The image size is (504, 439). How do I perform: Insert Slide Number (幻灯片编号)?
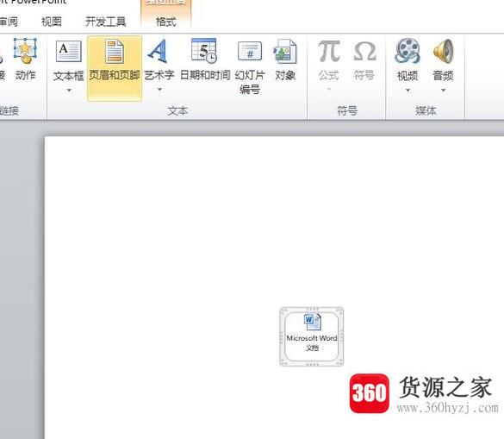(x=250, y=67)
